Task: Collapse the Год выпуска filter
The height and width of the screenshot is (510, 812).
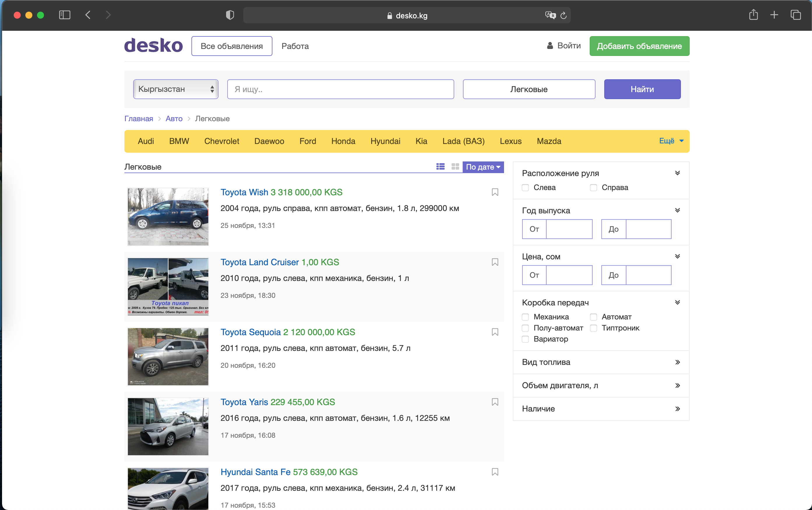Action: coord(677,210)
